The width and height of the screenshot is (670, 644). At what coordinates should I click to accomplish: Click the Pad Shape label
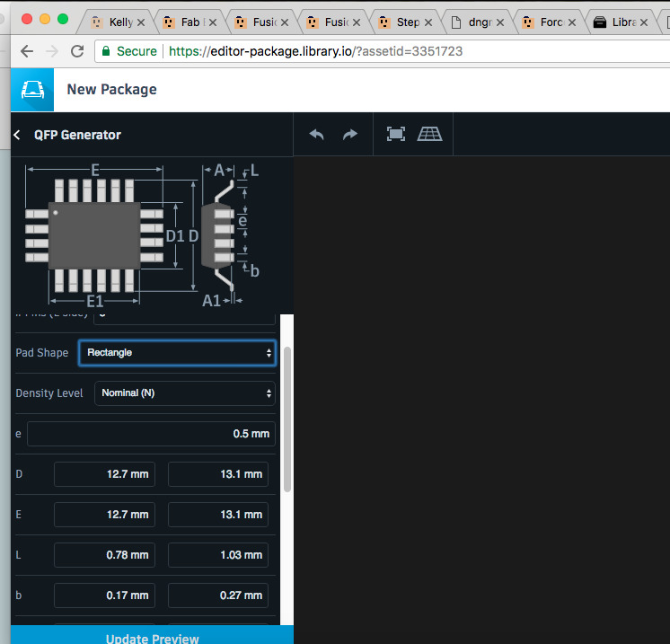click(42, 353)
